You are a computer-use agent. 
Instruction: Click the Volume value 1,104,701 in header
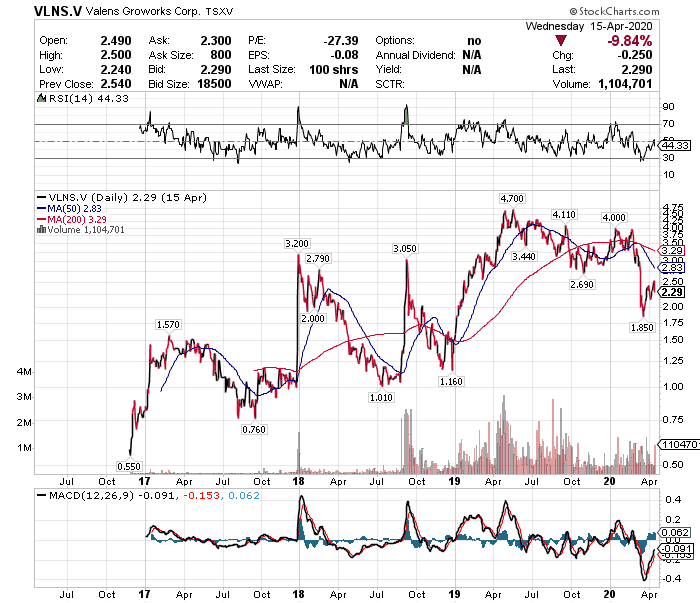tap(625, 84)
